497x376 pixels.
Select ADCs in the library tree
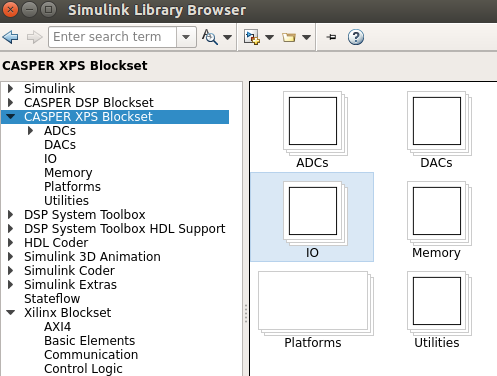[60, 131]
